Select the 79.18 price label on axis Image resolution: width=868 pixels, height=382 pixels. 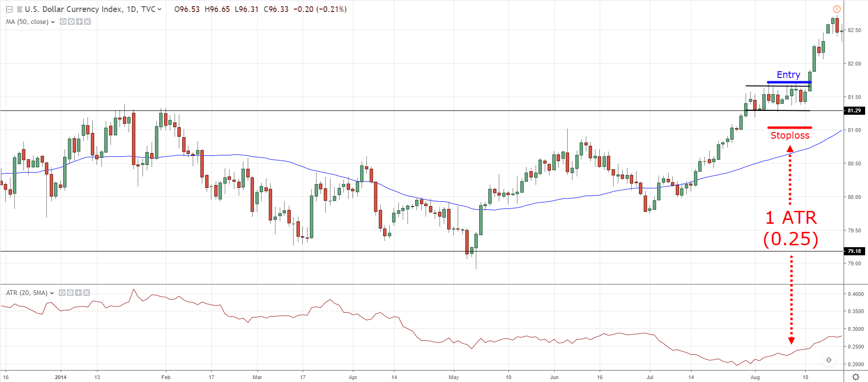pyautogui.click(x=855, y=251)
